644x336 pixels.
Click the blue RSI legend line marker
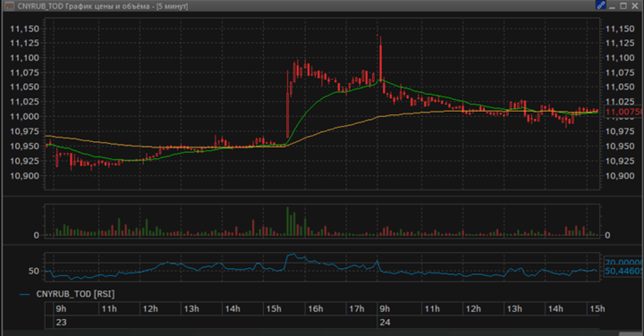(25, 294)
